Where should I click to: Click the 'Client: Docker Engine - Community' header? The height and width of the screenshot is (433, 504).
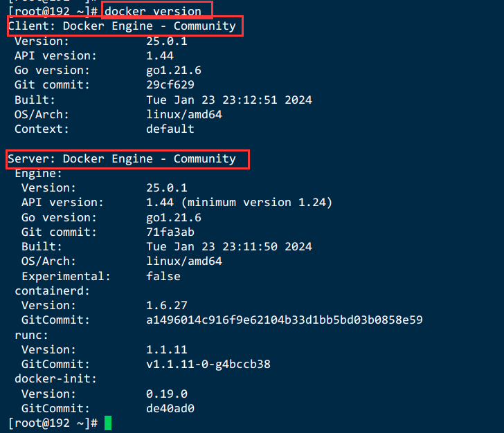click(x=122, y=26)
